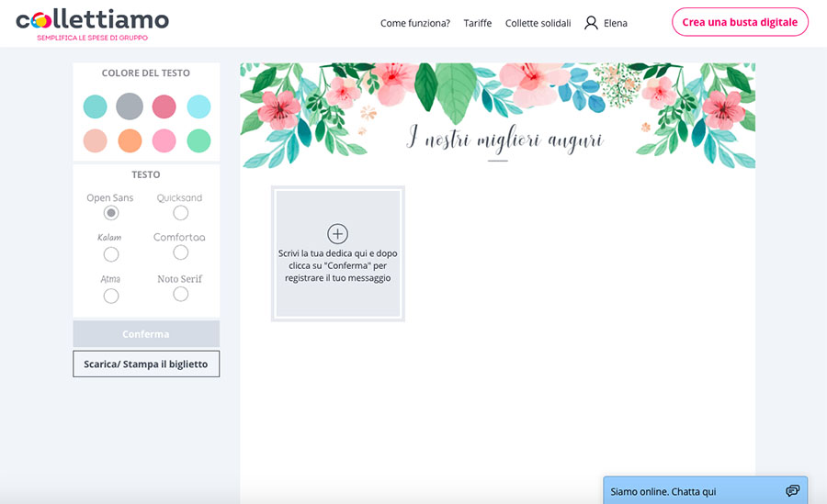Pick the peach text color swatch

(x=95, y=140)
